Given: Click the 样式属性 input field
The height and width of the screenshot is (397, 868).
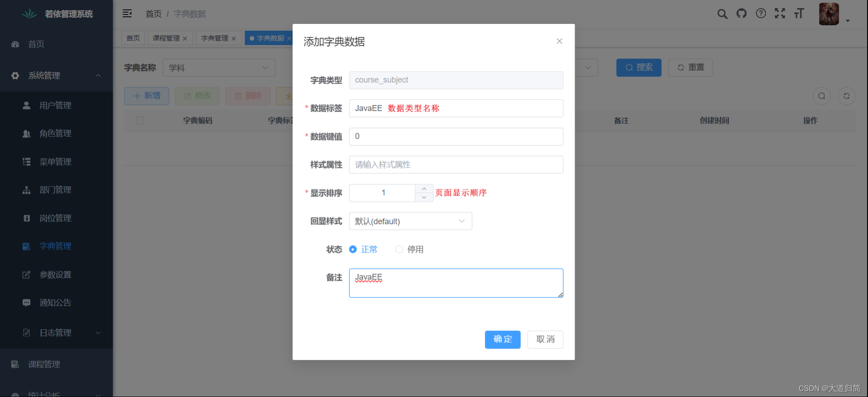Looking at the screenshot, I should 456,165.
